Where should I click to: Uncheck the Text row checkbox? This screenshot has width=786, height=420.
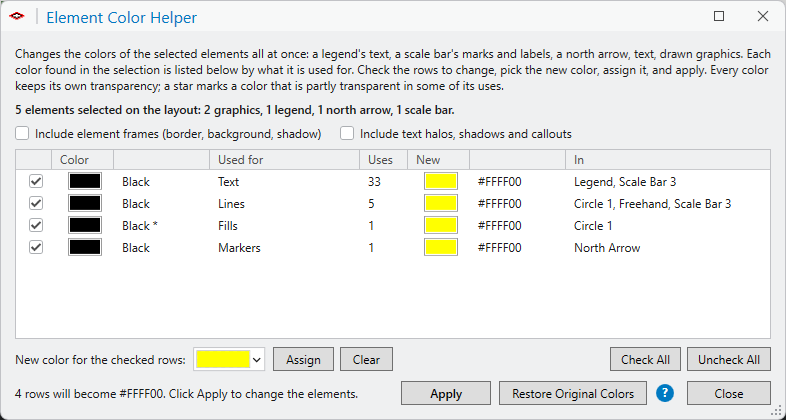[36, 181]
